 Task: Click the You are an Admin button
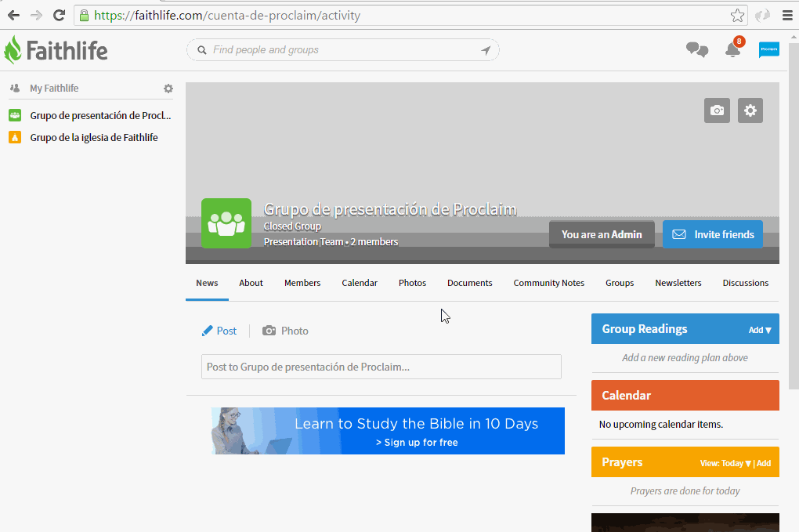[602, 234]
